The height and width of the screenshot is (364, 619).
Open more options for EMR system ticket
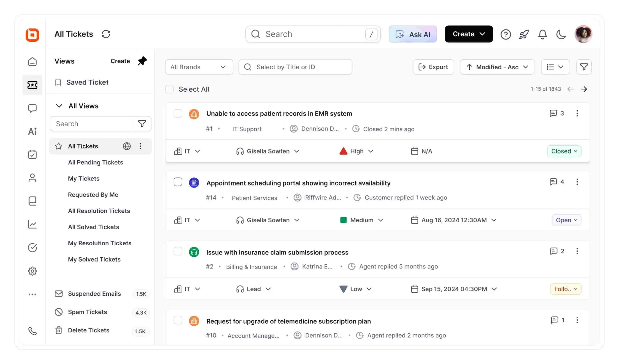[577, 113]
